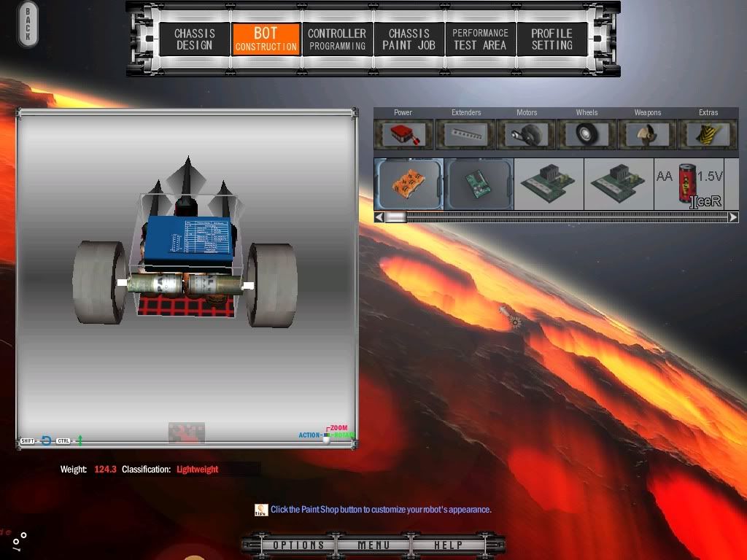Click the zoom slider handle in viewport
747x560 pixels.
click(x=326, y=437)
